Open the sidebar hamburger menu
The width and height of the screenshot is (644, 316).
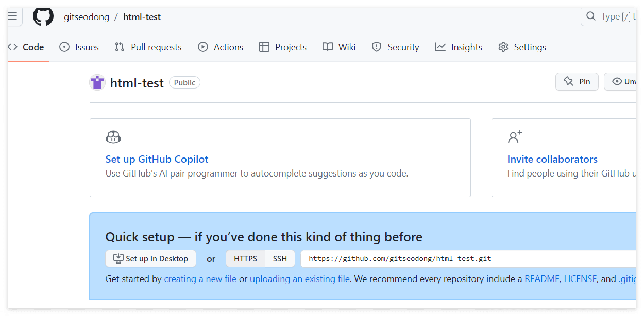[x=13, y=15]
